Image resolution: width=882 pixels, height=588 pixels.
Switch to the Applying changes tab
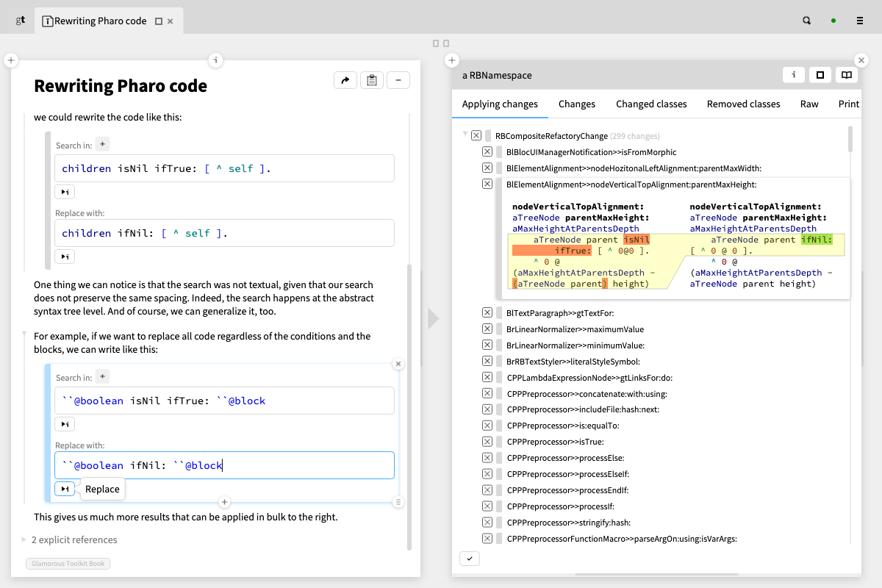click(x=500, y=104)
